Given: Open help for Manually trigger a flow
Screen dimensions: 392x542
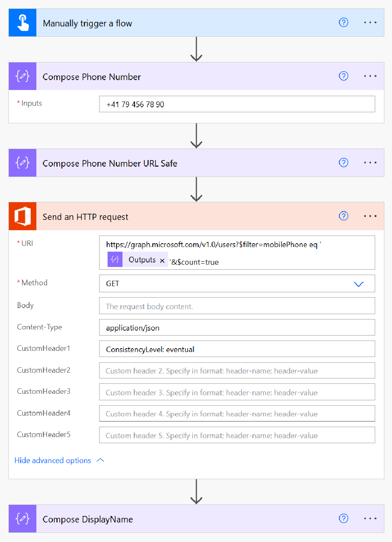Looking at the screenshot, I should coord(343,23).
